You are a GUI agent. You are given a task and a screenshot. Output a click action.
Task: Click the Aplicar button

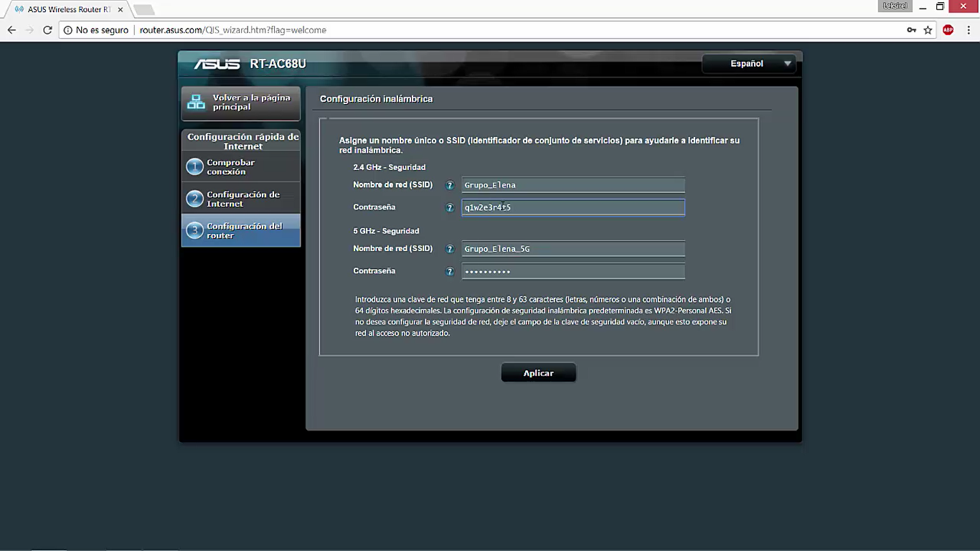[x=538, y=373]
